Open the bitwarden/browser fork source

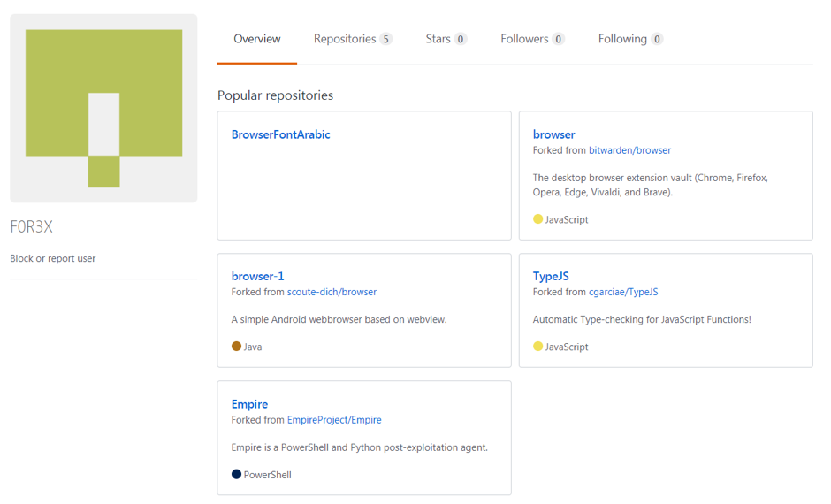point(629,150)
